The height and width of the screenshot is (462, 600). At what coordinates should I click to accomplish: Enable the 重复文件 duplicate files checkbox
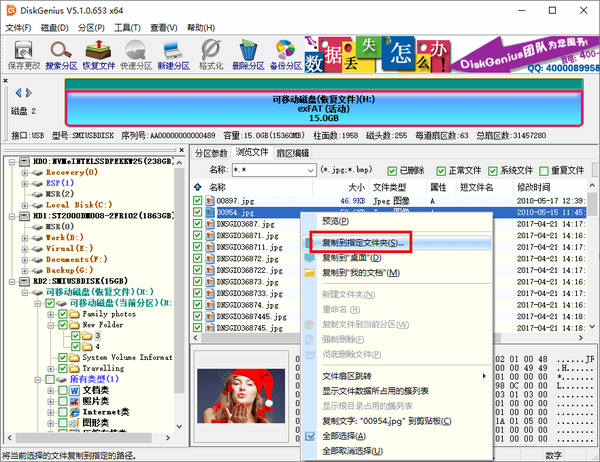click(543, 170)
